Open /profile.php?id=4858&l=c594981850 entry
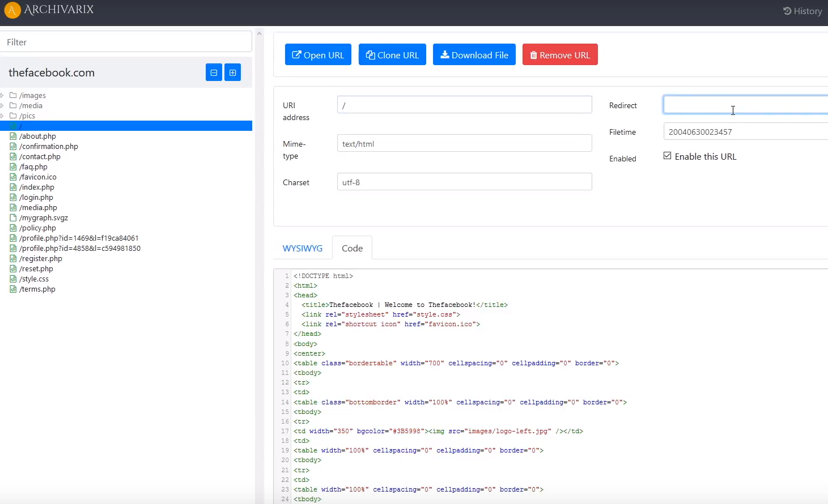Screen dimensions: 828x504 (x=80, y=249)
